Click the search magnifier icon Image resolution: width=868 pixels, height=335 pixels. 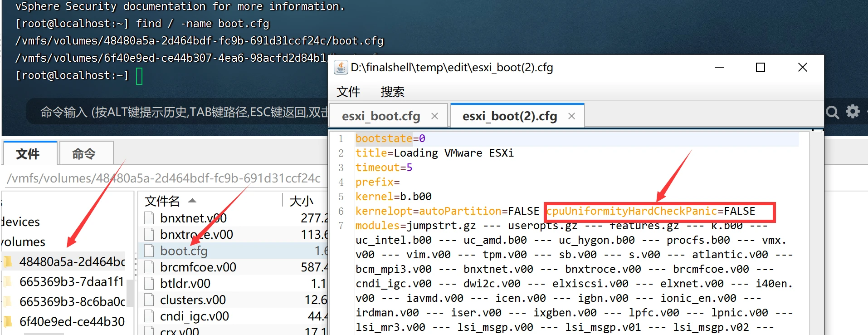(x=832, y=112)
